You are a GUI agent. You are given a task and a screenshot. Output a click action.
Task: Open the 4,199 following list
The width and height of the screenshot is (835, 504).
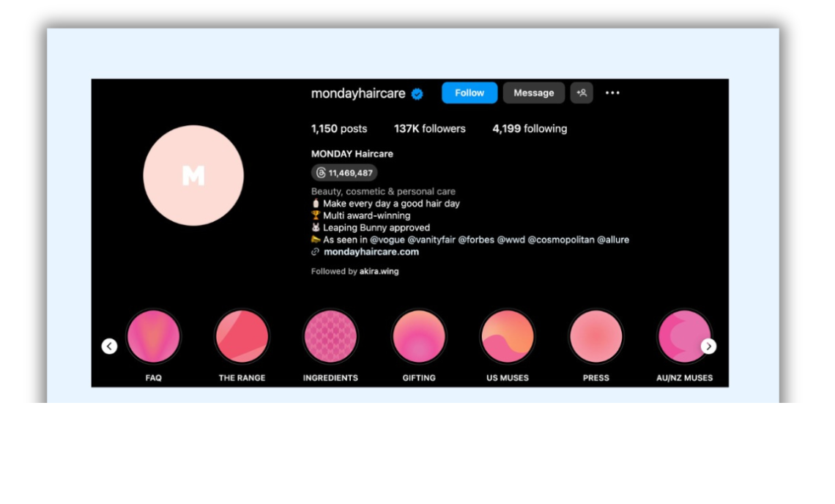point(529,129)
